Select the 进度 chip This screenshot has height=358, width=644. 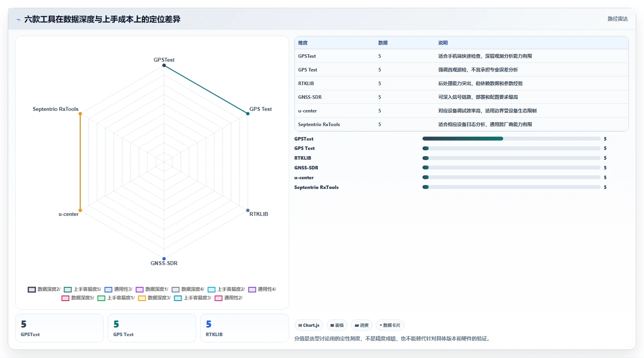362,325
